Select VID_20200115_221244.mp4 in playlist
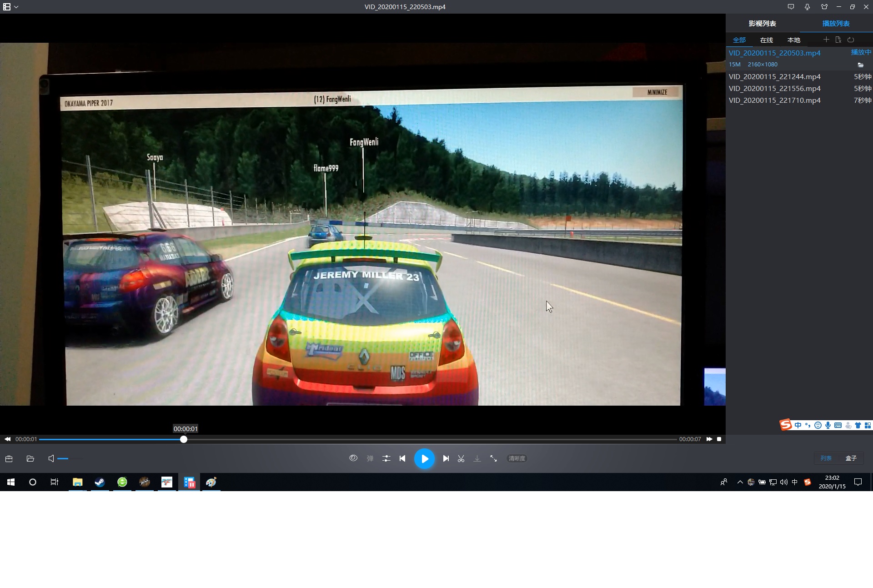873x588 pixels. point(799,76)
